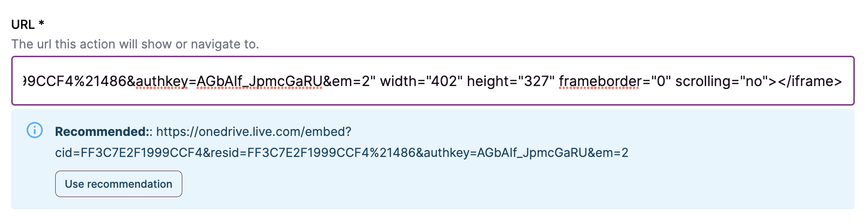This screenshot has height=221, width=868.
Task: Click width="402" inside the URL field
Action: point(421,81)
